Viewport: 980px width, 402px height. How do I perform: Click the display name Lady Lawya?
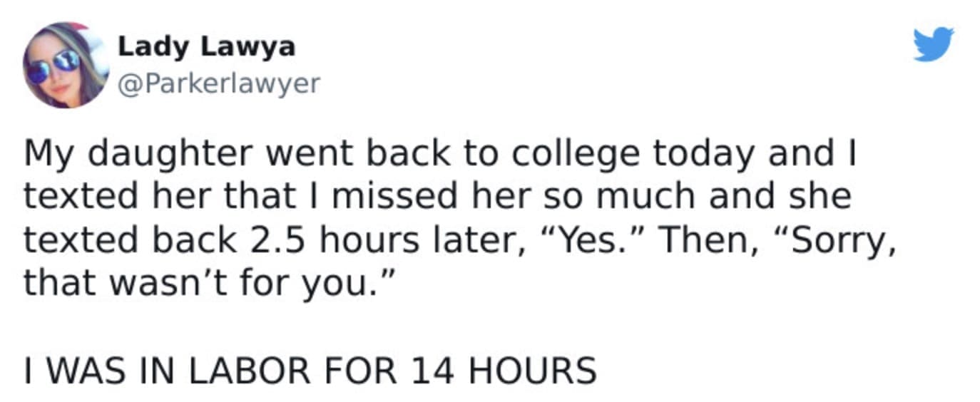[205, 47]
